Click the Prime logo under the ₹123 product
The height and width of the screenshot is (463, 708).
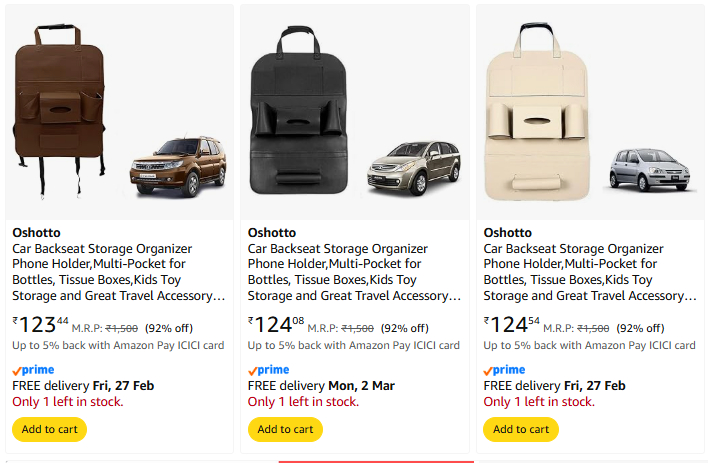[x=33, y=370]
